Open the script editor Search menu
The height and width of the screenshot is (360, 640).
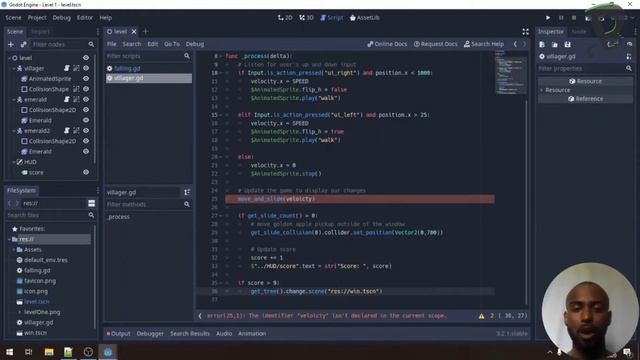pyautogui.click(x=131, y=44)
